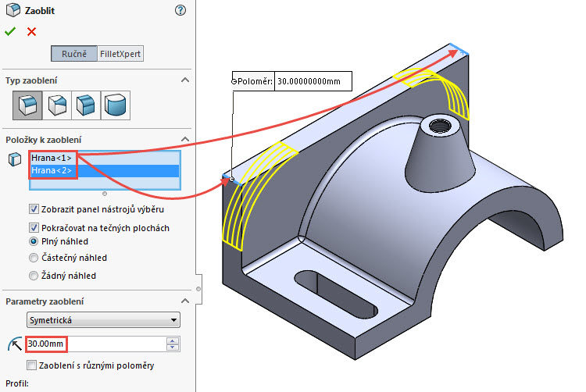Choose the Částečný náhled radio option
The image size is (586, 392).
[x=34, y=258]
